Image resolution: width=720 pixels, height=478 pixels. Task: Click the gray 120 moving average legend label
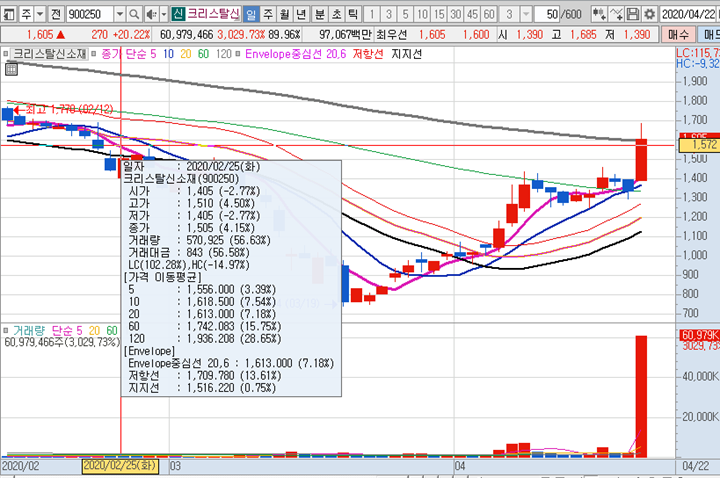coord(224,54)
